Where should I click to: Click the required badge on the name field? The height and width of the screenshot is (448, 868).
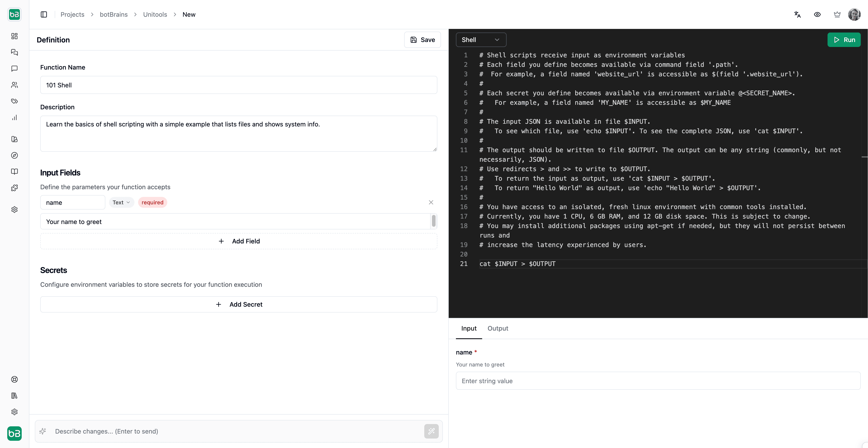point(152,202)
